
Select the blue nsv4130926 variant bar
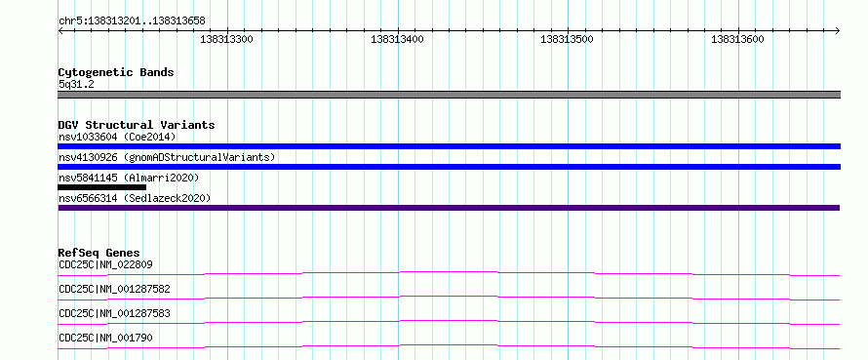pyautogui.click(x=450, y=167)
